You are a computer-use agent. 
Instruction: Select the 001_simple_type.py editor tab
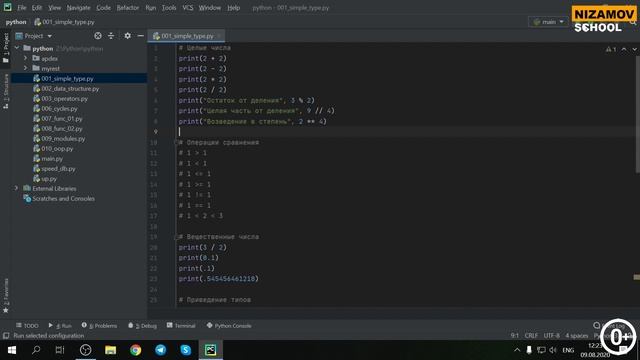point(186,36)
